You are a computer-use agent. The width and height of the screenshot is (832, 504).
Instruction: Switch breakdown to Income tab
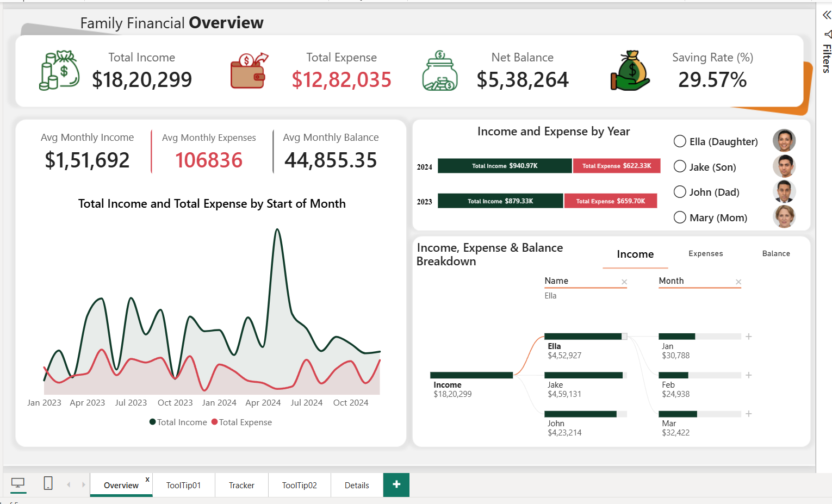tap(635, 254)
